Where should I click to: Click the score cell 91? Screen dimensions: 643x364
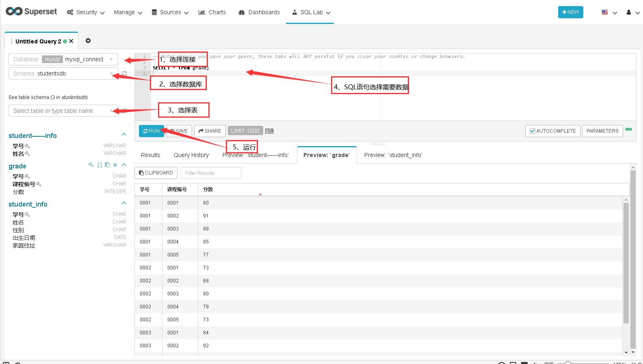click(206, 216)
